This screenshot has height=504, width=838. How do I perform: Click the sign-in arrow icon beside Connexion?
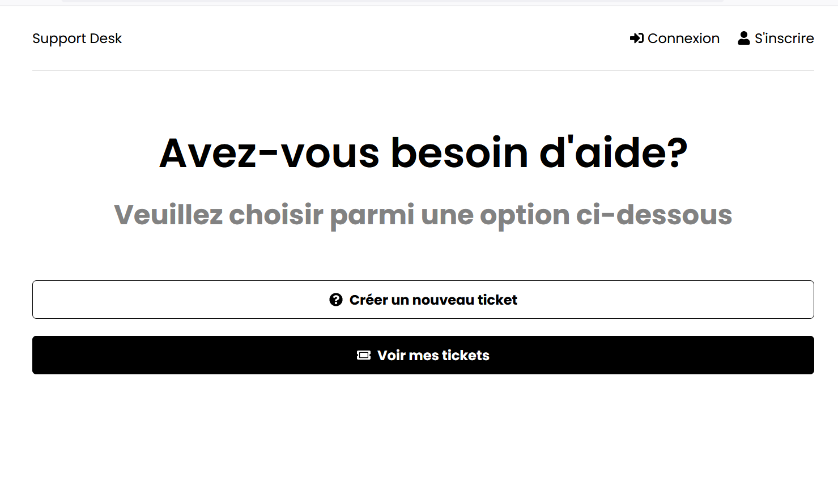point(636,38)
